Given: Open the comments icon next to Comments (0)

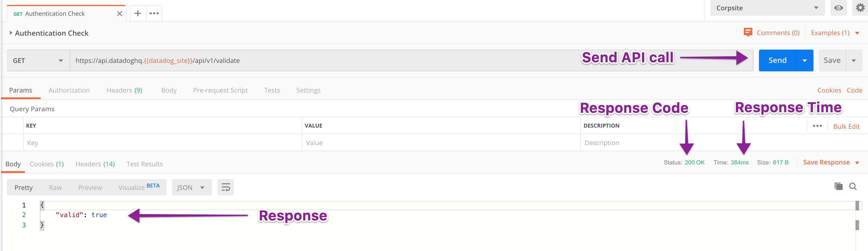Looking at the screenshot, I should 748,32.
